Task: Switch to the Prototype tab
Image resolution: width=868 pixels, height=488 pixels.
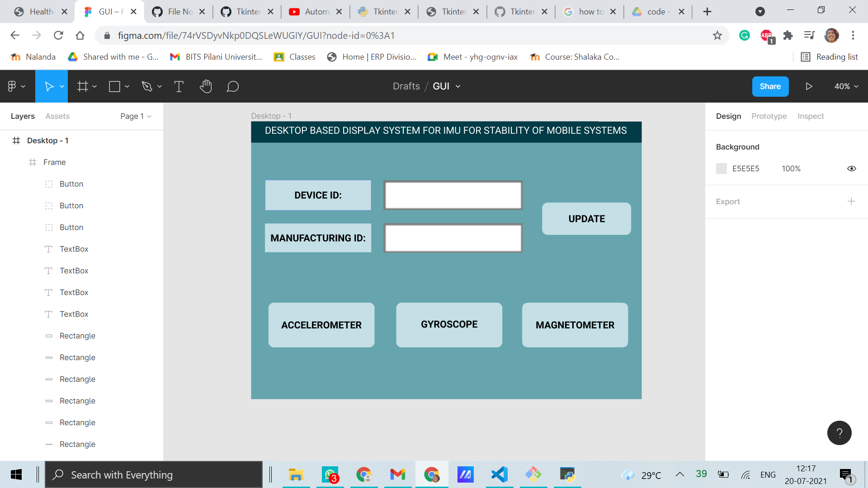Action: [x=769, y=116]
